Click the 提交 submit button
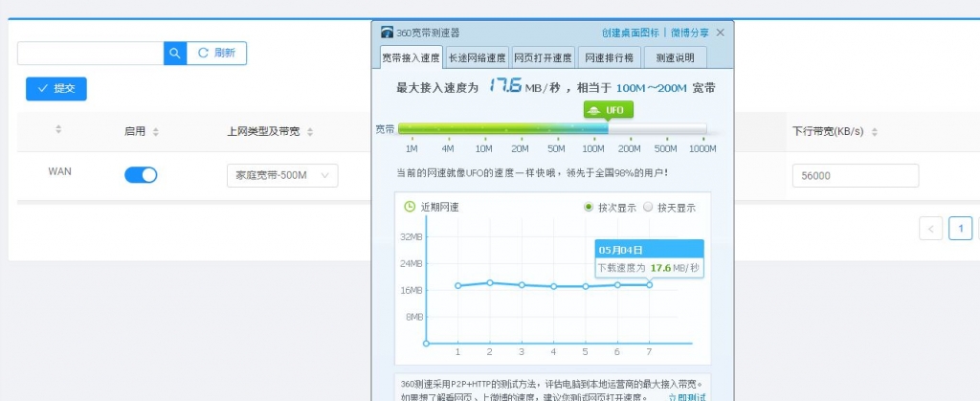Viewport: 980px width, 401px height. coord(56,89)
